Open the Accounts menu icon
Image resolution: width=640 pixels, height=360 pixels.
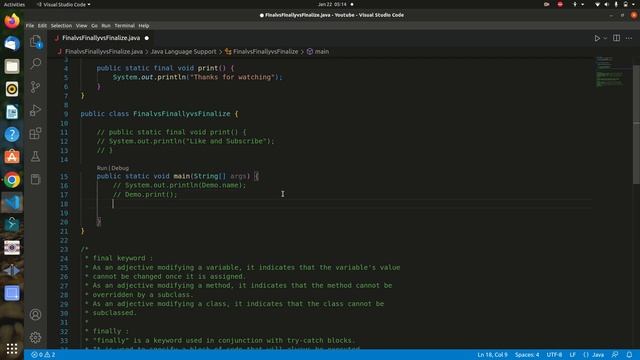[36, 314]
